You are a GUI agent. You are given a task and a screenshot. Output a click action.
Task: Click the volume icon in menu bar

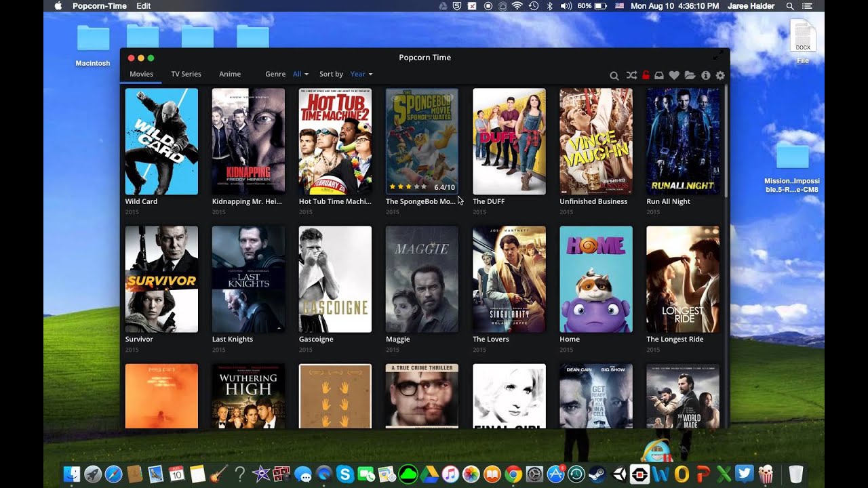click(x=567, y=6)
